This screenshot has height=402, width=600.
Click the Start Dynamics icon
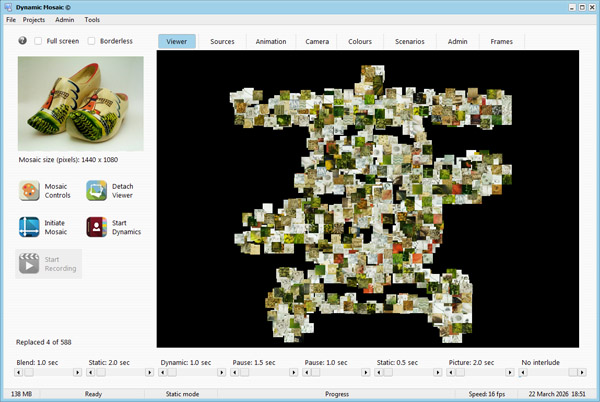(97, 227)
